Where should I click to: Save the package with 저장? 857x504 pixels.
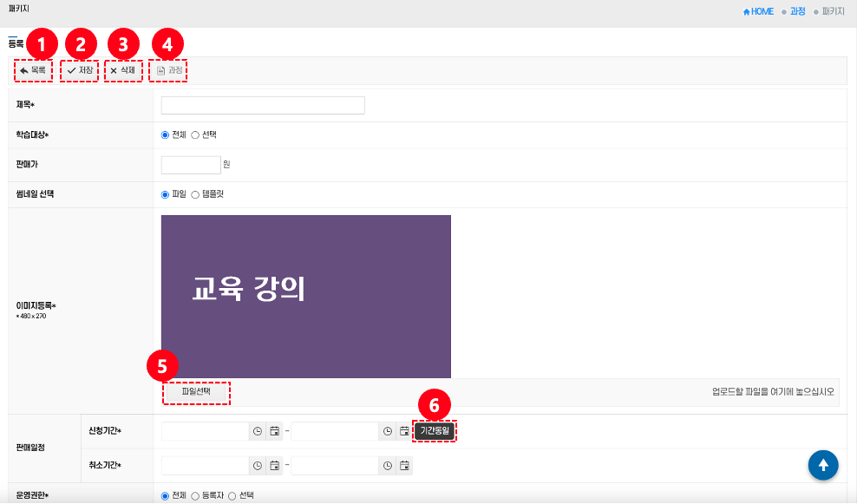pos(80,70)
